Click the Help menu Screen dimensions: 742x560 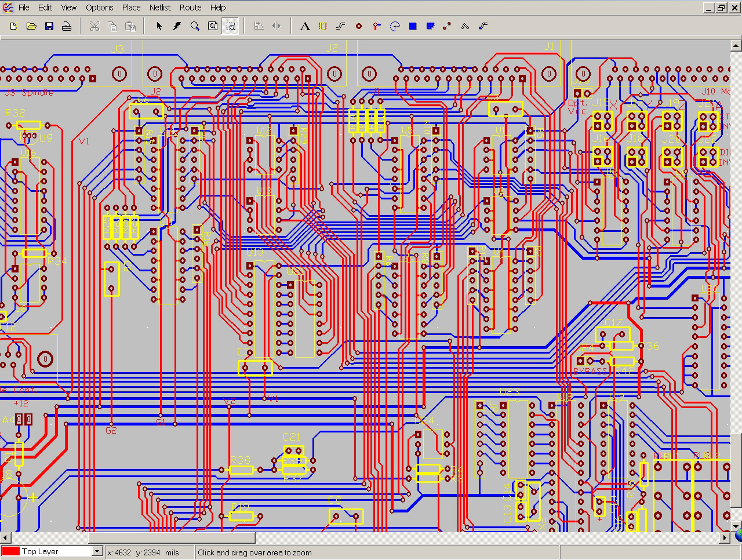[218, 8]
